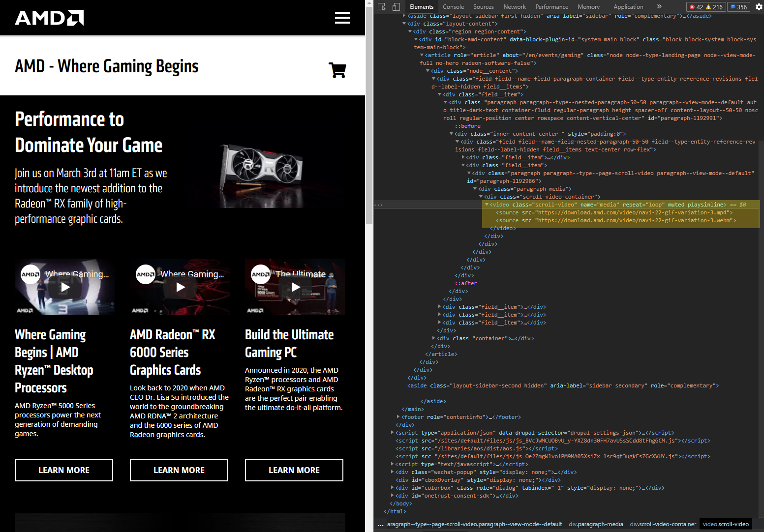Click the yellow warnings count badge

[x=714, y=7]
